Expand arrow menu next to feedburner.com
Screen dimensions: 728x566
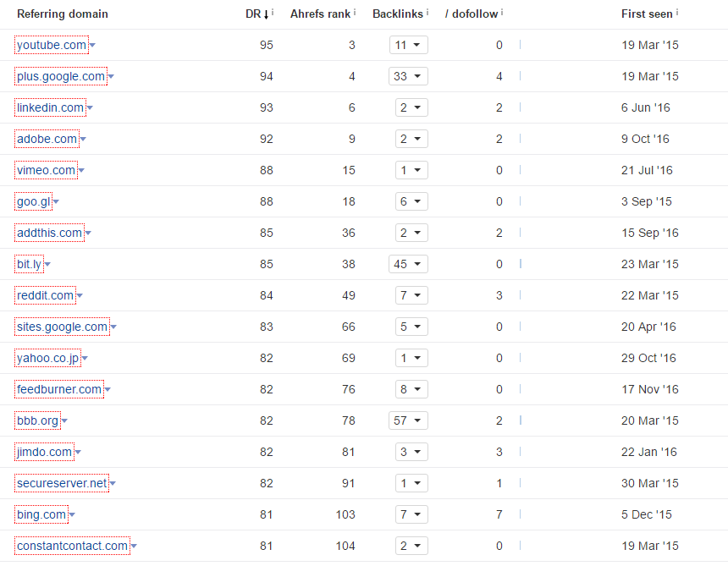[x=108, y=390]
